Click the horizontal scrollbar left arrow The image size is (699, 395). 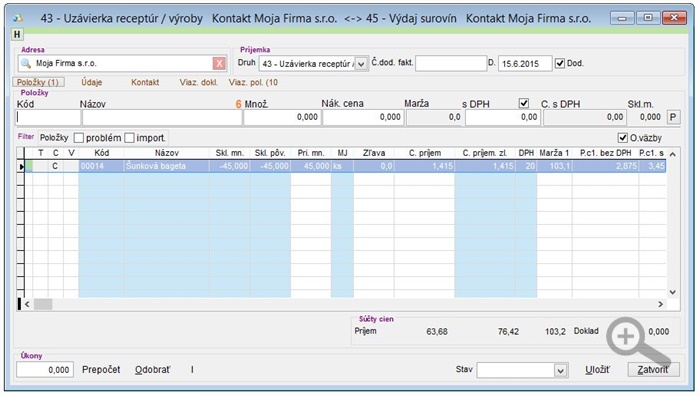click(x=27, y=304)
